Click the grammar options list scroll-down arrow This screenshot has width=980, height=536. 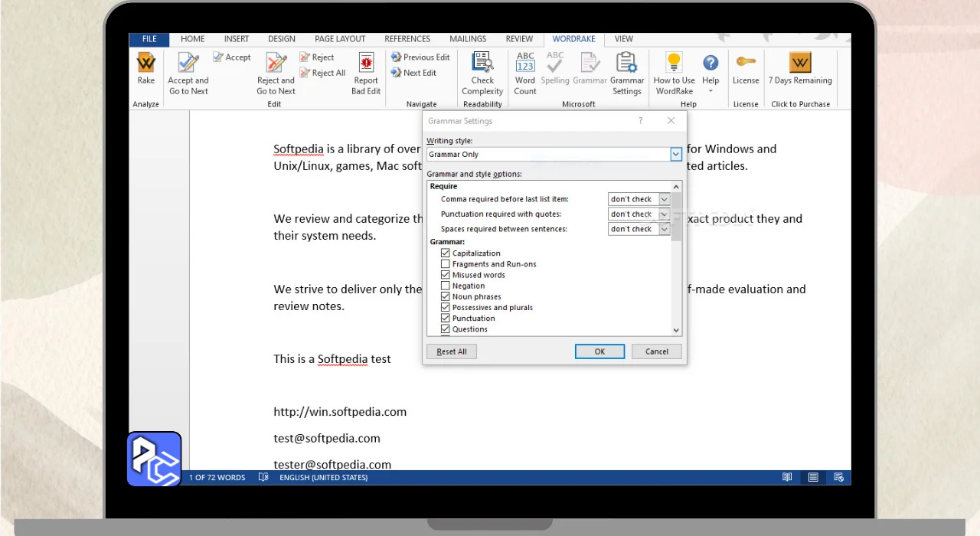676,330
